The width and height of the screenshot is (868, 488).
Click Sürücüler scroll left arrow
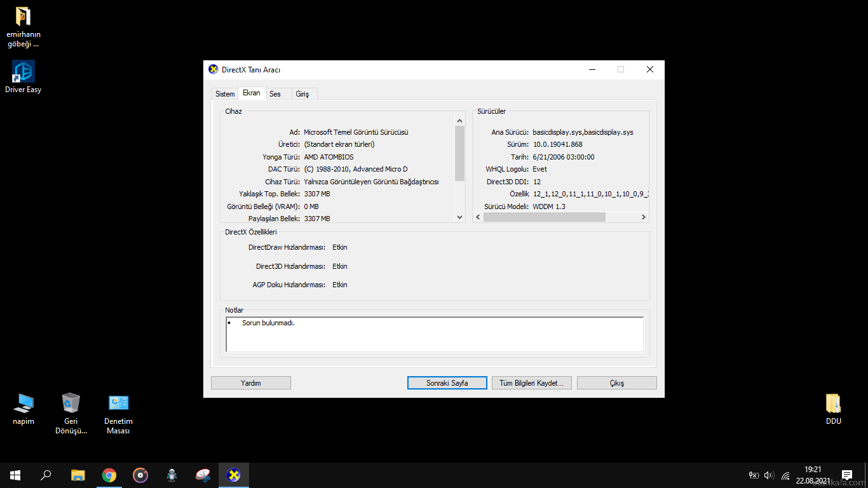coord(478,217)
